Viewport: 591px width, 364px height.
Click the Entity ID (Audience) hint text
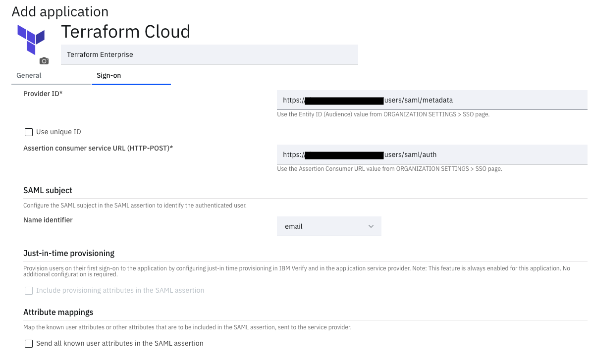pyautogui.click(x=383, y=114)
